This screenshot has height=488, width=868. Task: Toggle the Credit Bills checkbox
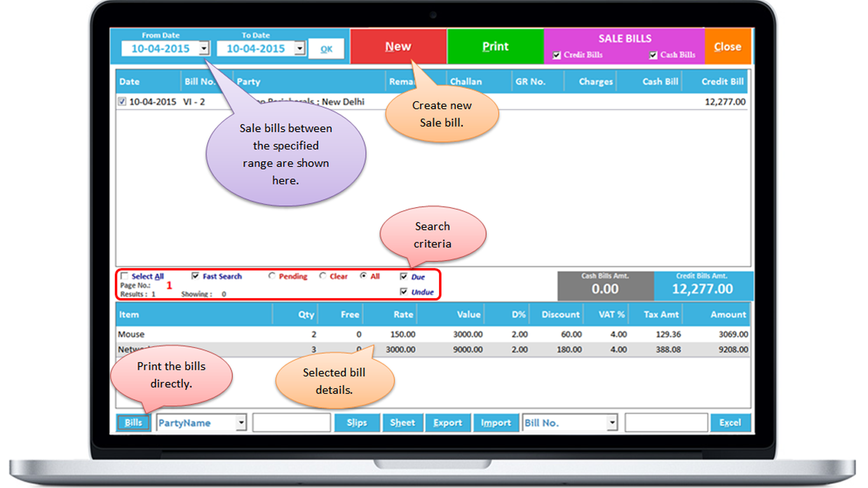(557, 55)
